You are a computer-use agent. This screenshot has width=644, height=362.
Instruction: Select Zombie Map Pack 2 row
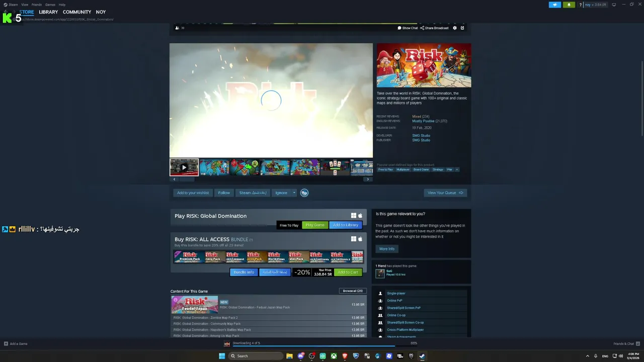269,318
